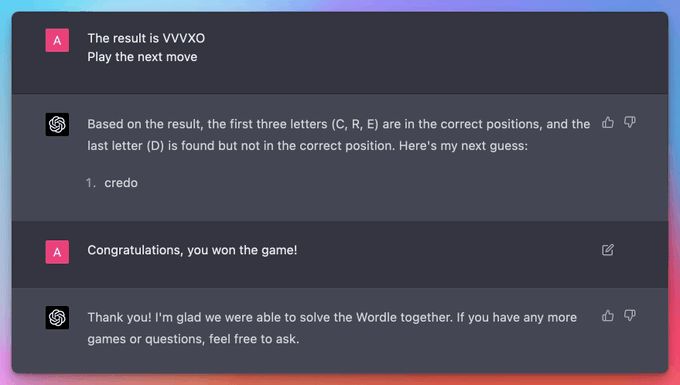Click the word 'Wordle' in the final reply

coord(376,317)
